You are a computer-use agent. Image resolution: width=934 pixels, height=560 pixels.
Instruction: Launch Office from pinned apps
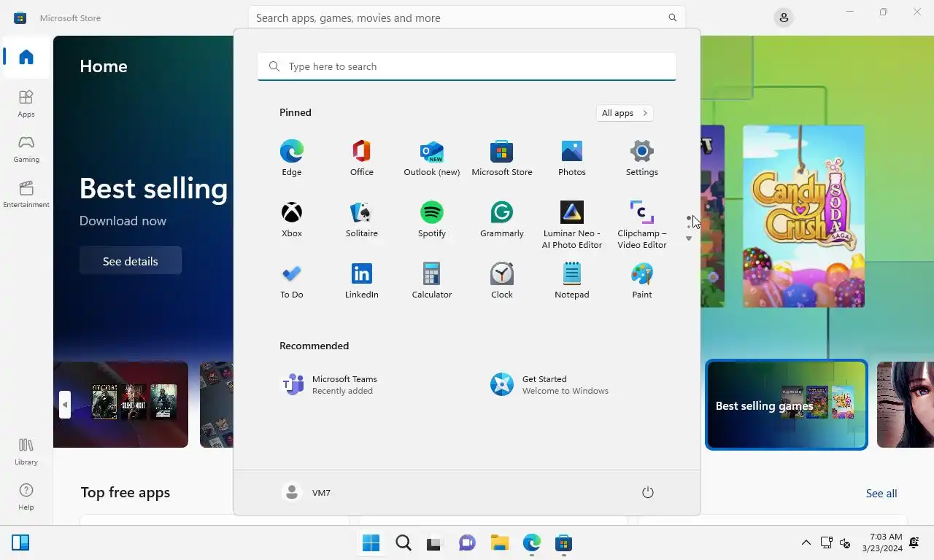point(362,157)
